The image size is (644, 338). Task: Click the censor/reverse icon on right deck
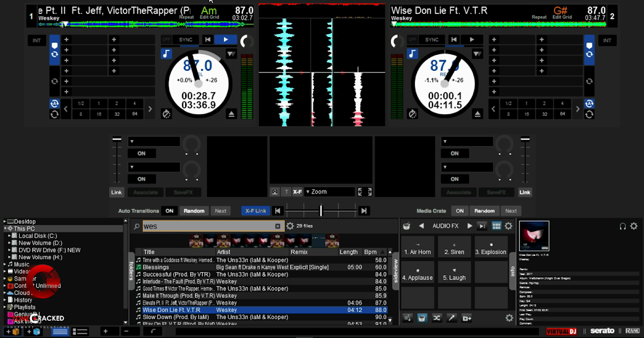click(x=412, y=114)
